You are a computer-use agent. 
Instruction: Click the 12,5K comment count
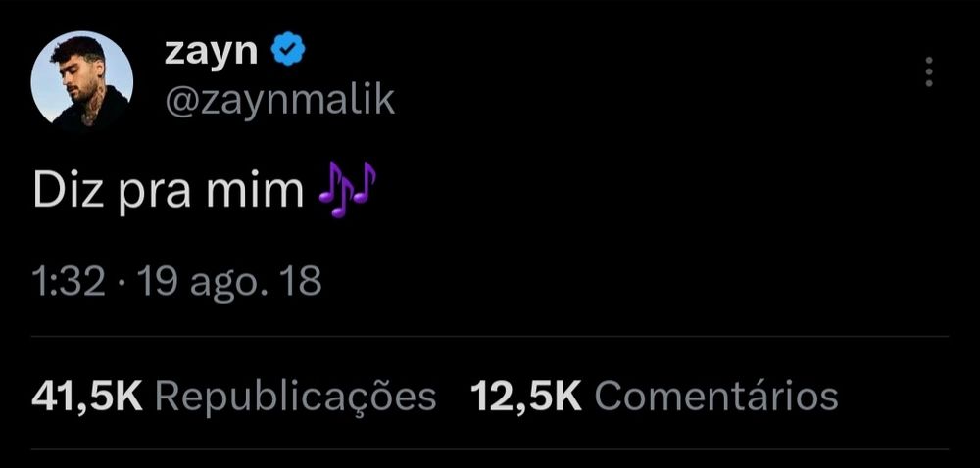coord(526,397)
